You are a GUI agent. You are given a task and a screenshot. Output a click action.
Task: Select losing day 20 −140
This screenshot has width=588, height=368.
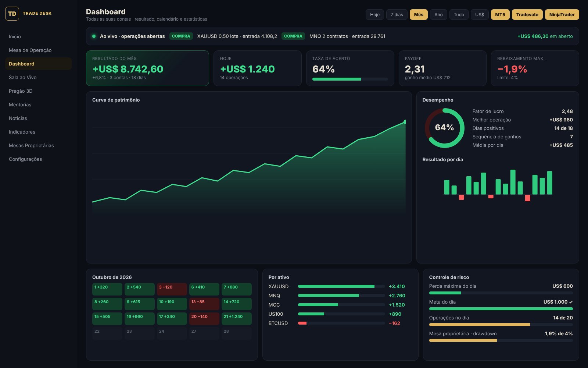204,319
